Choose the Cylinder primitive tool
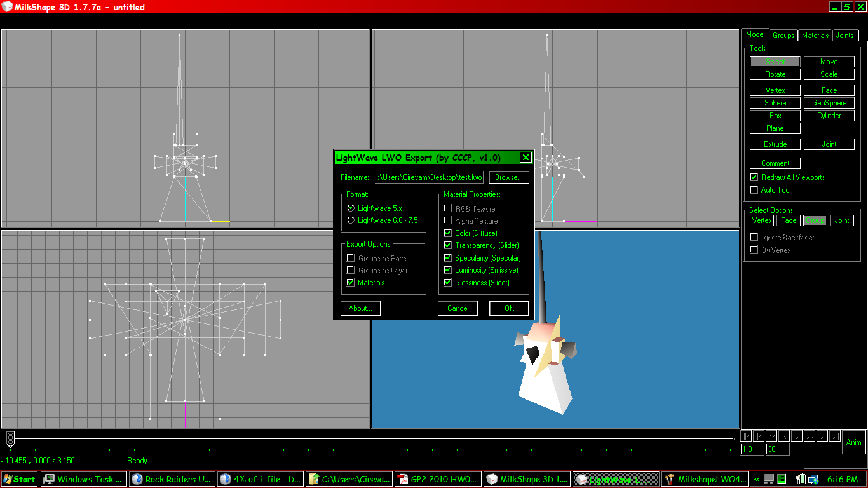 (829, 116)
